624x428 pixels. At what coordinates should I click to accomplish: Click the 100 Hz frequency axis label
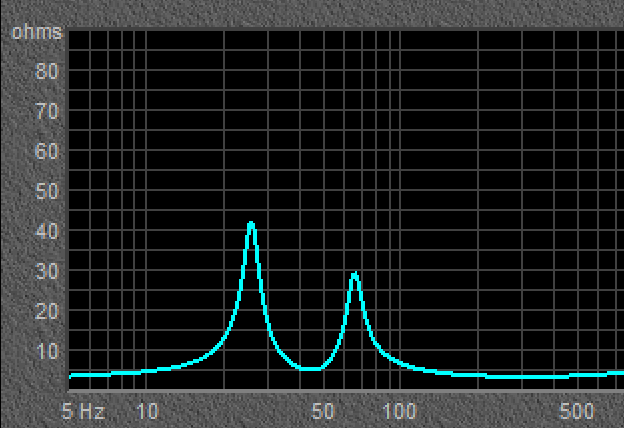[400, 411]
